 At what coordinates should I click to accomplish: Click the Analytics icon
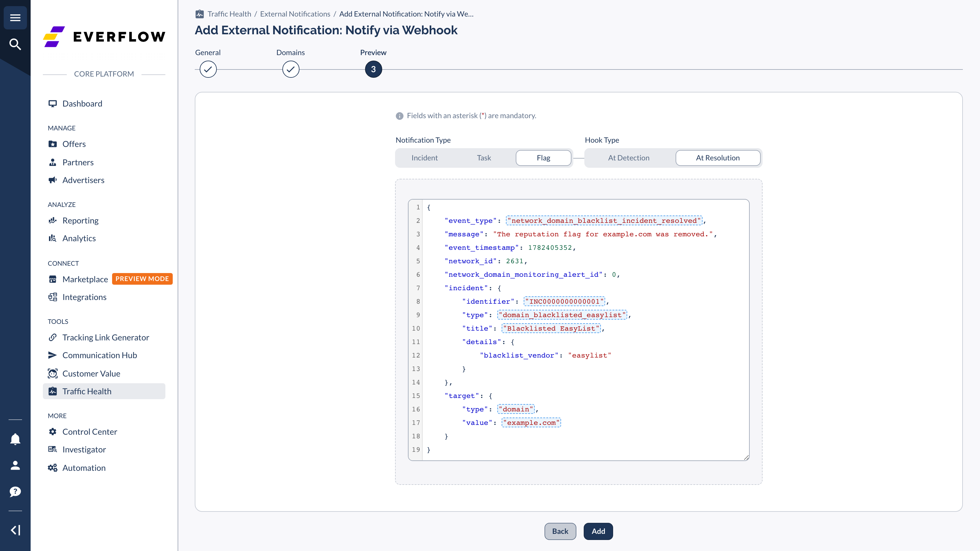[52, 238]
